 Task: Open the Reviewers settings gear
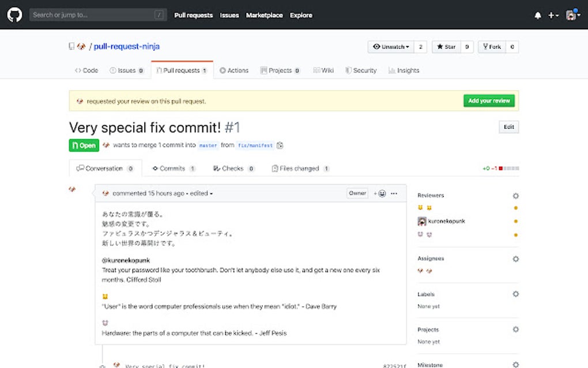point(515,196)
